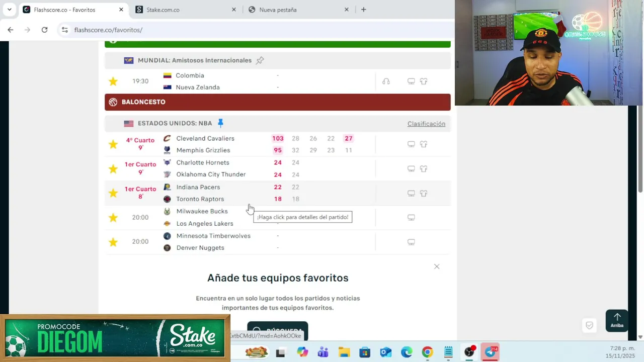Viewport: 644px width, 362px height.
Task: Click the TV icon on Cavaliers game row
Action: click(411, 144)
